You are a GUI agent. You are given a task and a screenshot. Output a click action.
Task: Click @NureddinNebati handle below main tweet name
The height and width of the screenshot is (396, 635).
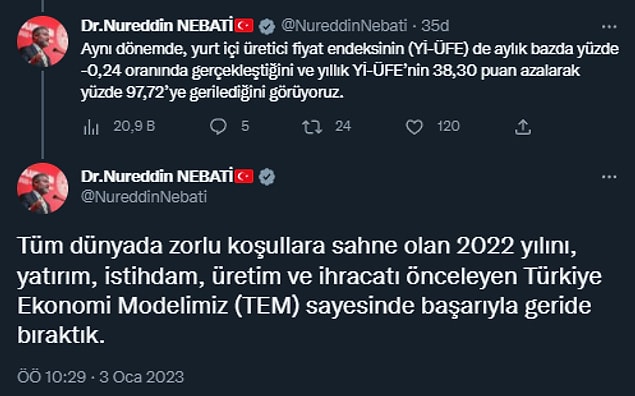[144, 197]
